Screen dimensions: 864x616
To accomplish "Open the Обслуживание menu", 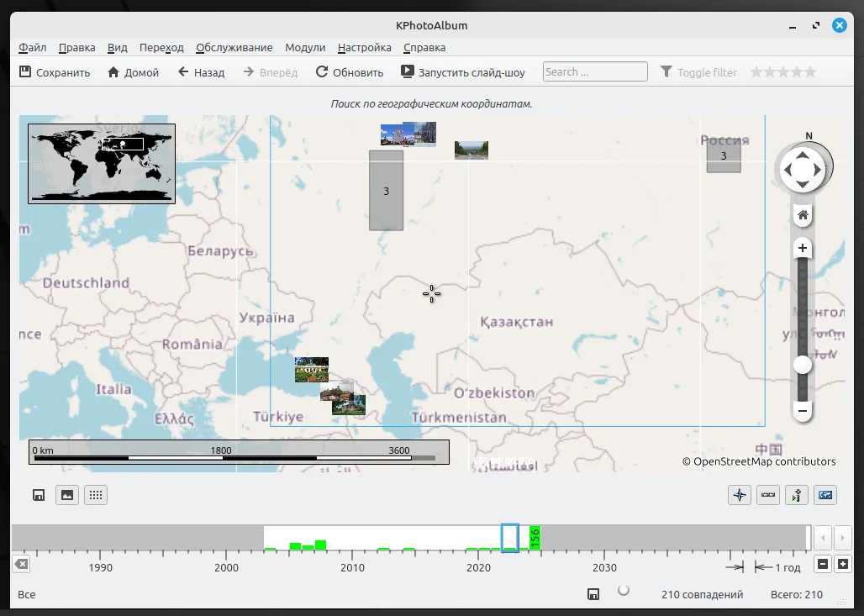I will point(234,48).
